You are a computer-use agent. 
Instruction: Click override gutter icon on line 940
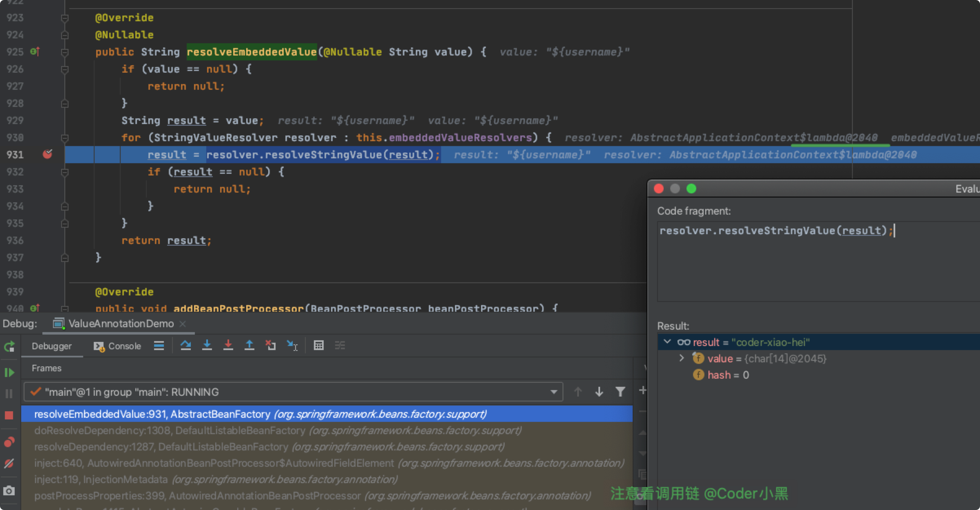click(x=35, y=308)
